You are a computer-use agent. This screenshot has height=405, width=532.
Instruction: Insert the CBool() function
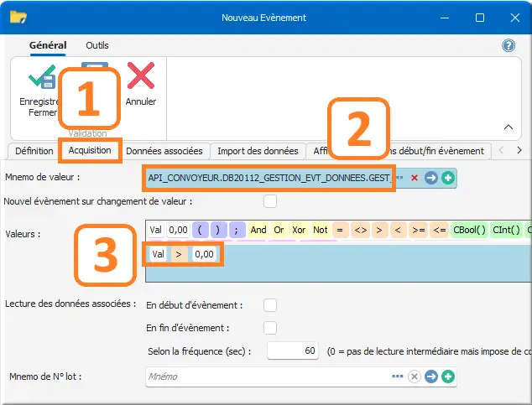(470, 230)
